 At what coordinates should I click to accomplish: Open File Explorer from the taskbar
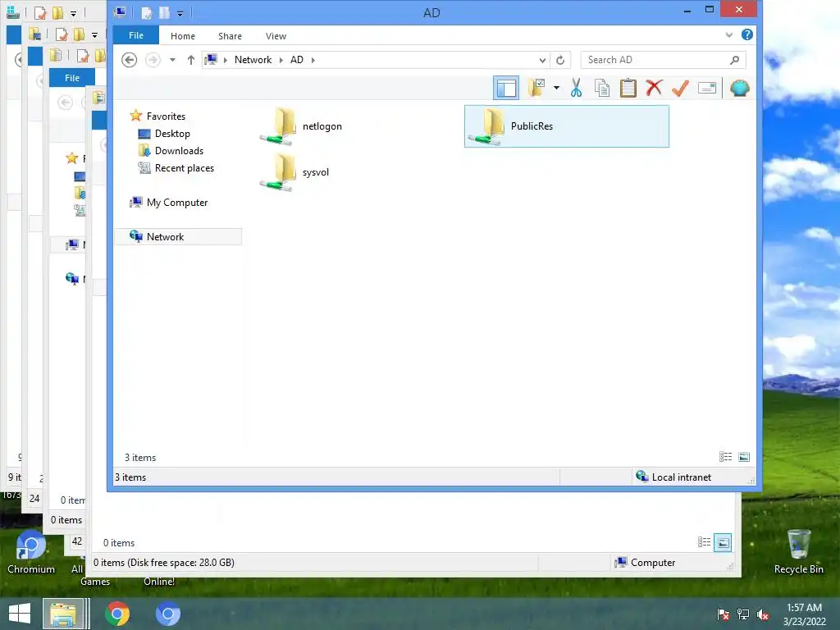tap(63, 614)
